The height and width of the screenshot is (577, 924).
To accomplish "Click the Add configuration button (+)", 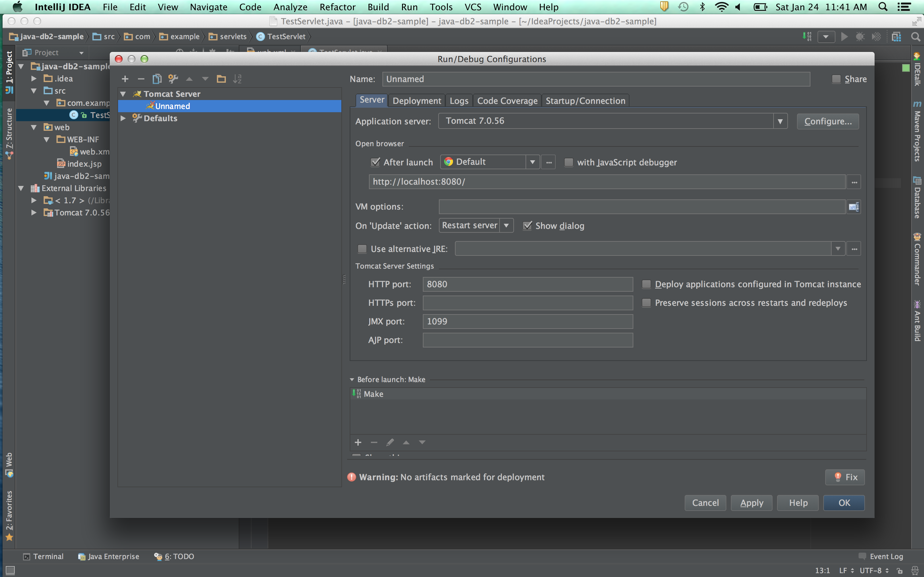I will 125,79.
